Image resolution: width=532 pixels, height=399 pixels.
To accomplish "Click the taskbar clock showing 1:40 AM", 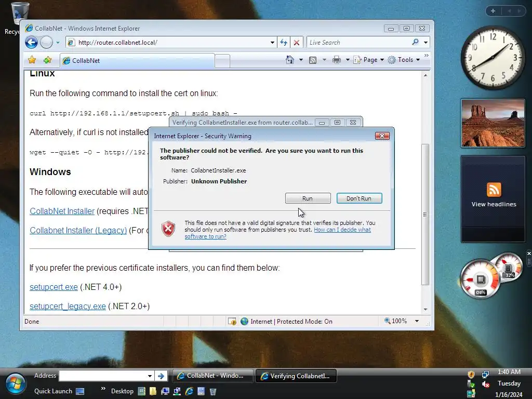I will (x=509, y=372).
